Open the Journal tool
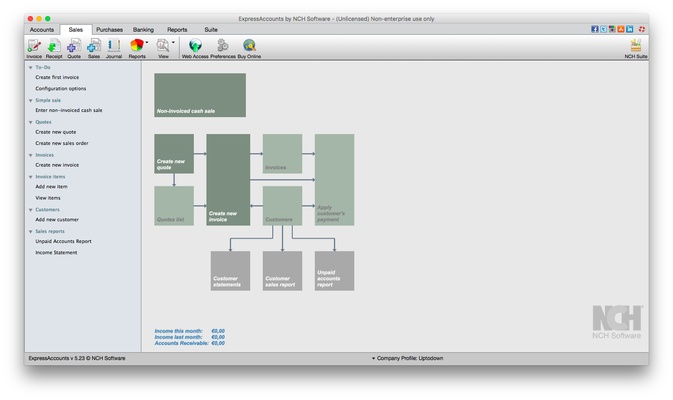This screenshot has height=400, width=673. point(113,47)
